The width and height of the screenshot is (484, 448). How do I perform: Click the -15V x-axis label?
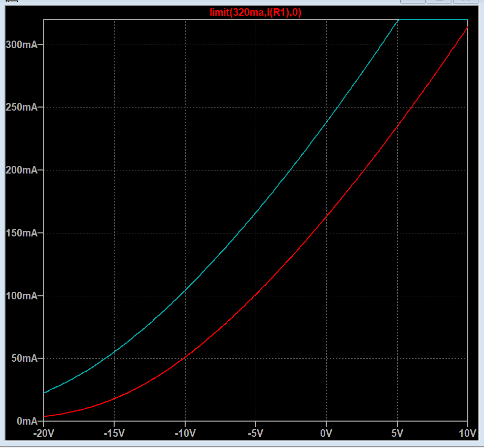click(114, 433)
